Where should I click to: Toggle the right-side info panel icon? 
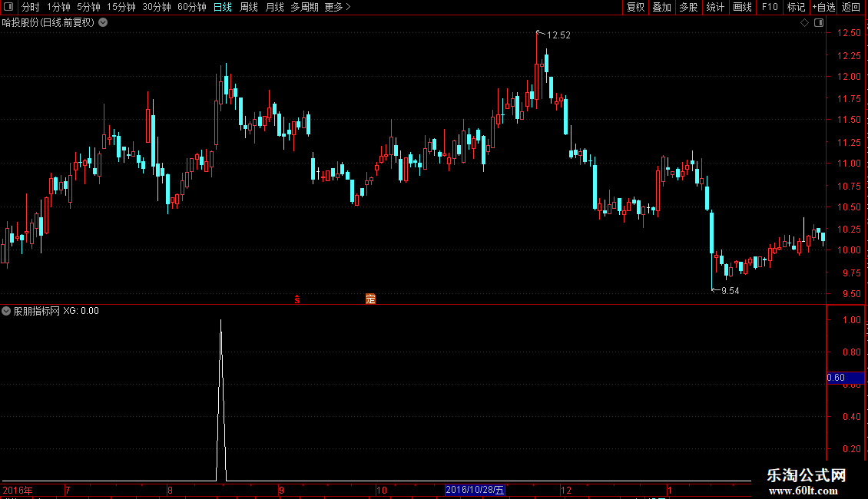[819, 23]
